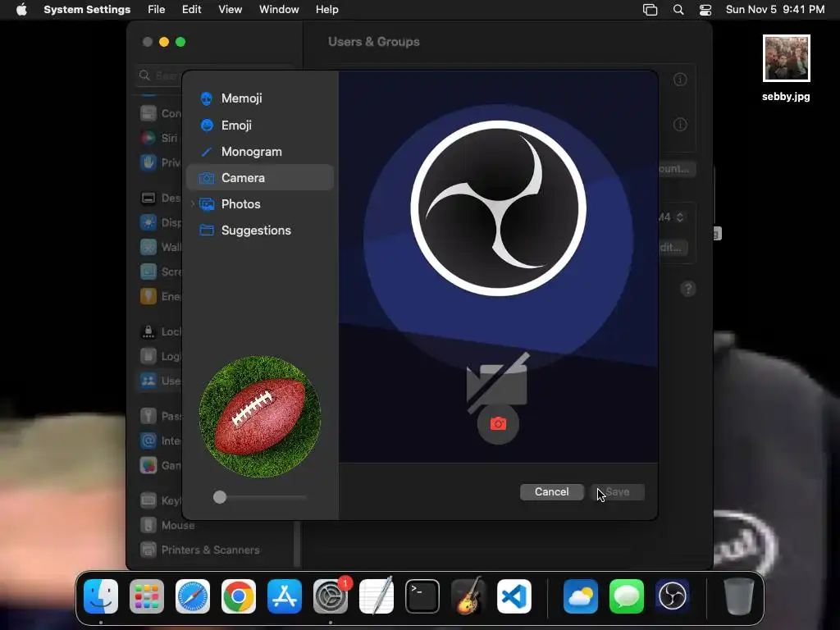The image size is (840, 630).
Task: Click the date and time display
Action: pyautogui.click(x=775, y=10)
